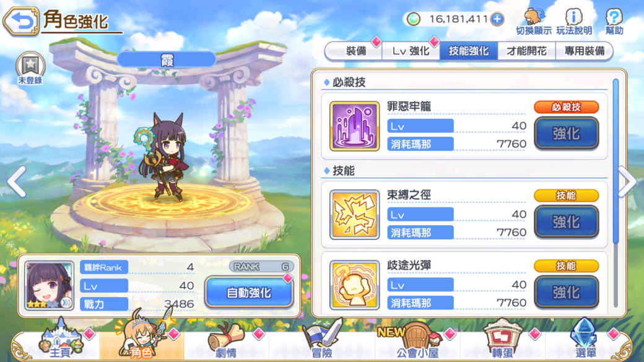Image resolution: width=644 pixels, height=362 pixels.
Task: Open 轉蛋 gacha in bottom navigation
Action: click(502, 342)
